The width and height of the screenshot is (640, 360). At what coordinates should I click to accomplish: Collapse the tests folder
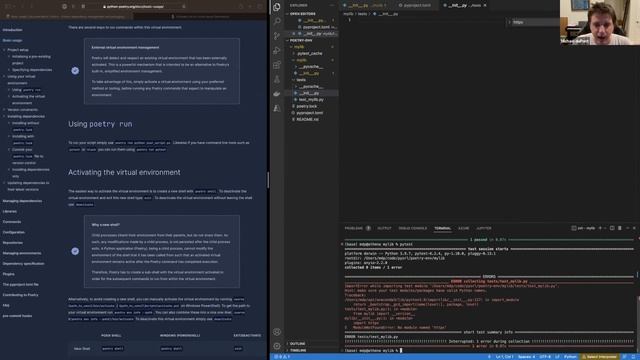(301, 80)
